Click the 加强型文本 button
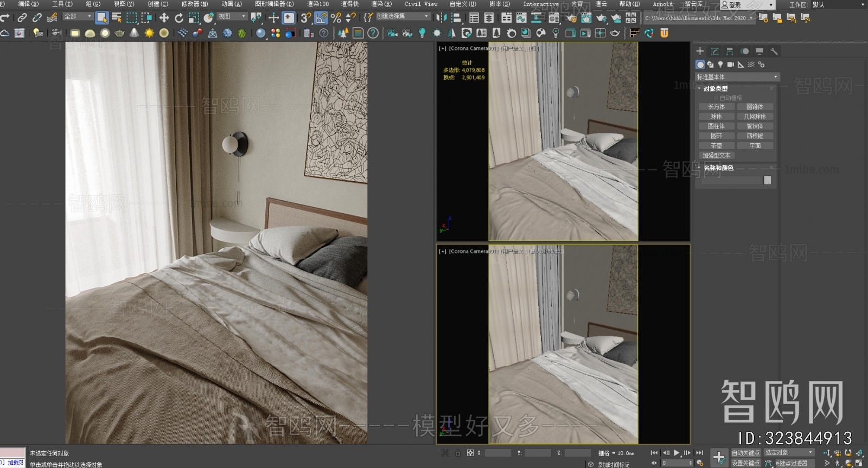The width and height of the screenshot is (868, 468). [716, 156]
